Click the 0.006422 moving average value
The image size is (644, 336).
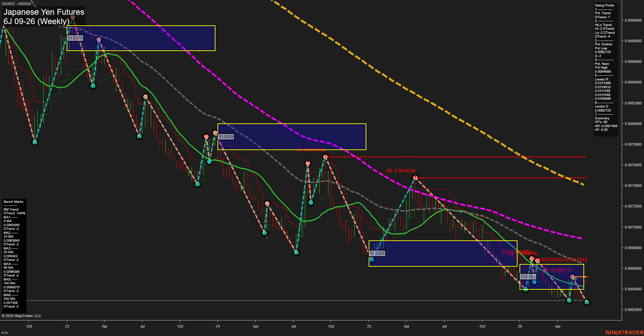[x=10, y=256]
